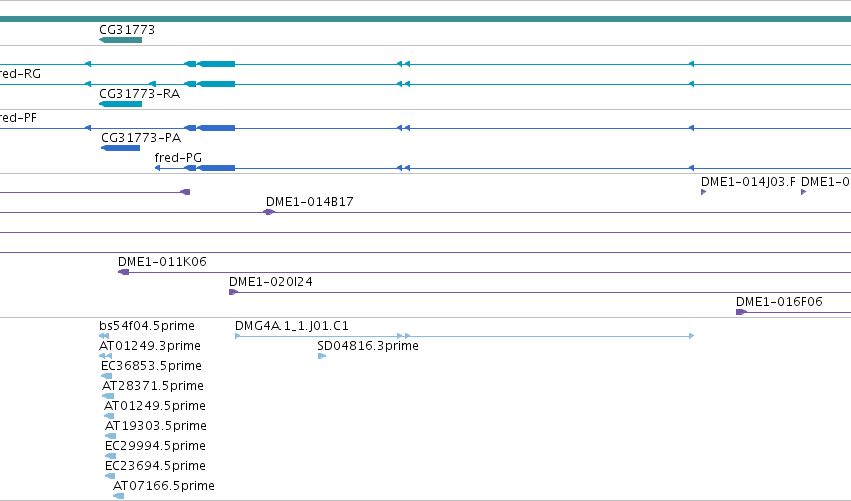Click the AT07166.5prime glyph
851x501 pixels.
118,496
